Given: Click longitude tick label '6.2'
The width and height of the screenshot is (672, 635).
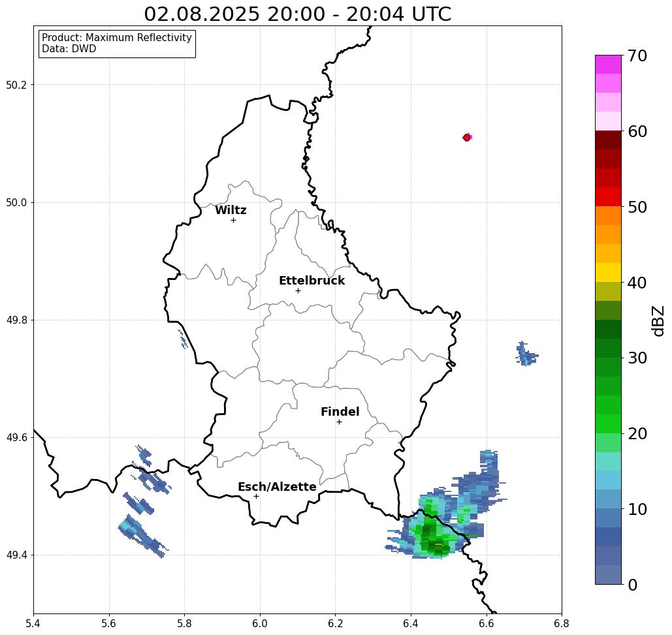Looking at the screenshot, I should pos(335,623).
